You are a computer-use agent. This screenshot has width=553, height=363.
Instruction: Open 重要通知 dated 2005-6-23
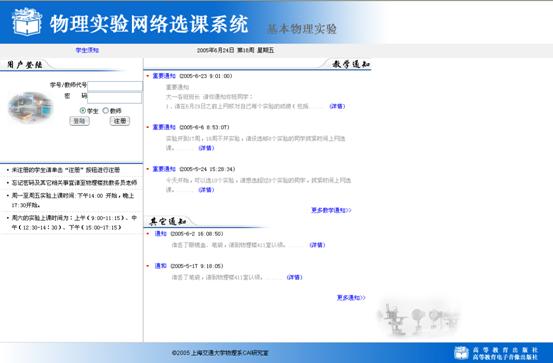(164, 76)
